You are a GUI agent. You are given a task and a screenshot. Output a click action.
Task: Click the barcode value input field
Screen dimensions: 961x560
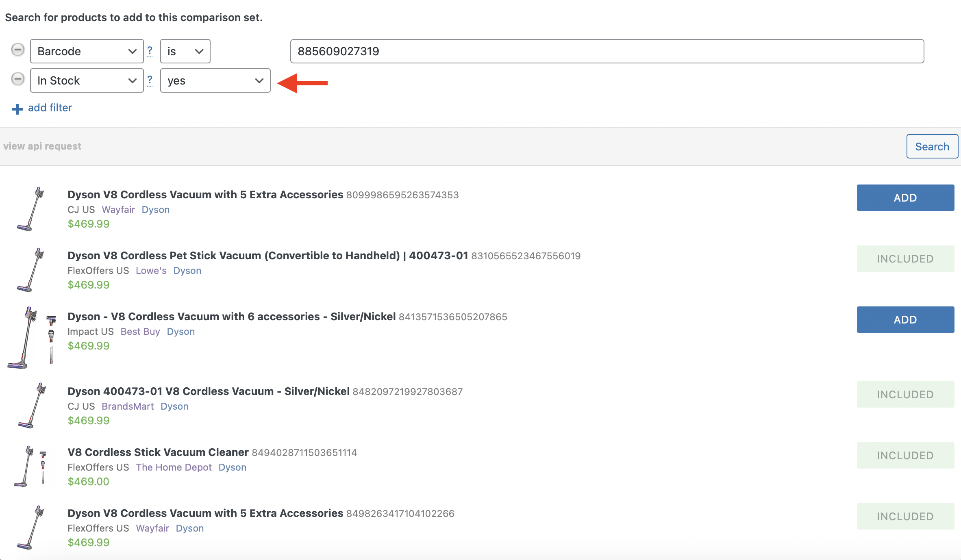(x=607, y=51)
